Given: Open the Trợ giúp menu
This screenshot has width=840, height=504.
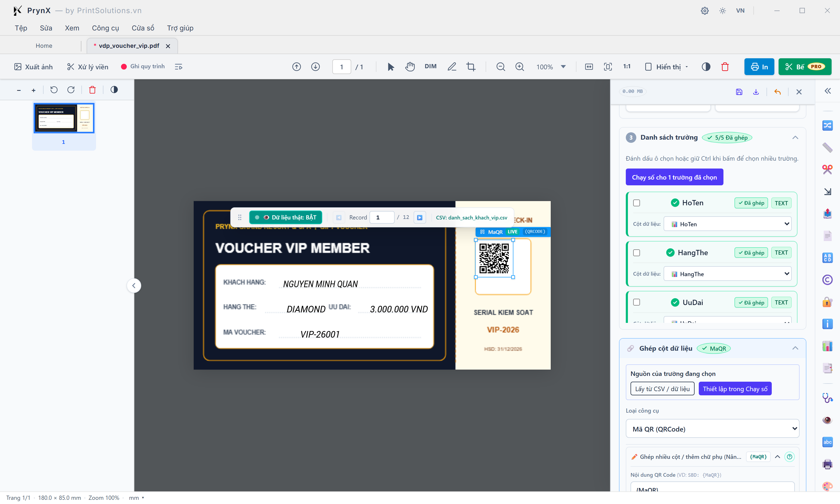Looking at the screenshot, I should tap(180, 28).
